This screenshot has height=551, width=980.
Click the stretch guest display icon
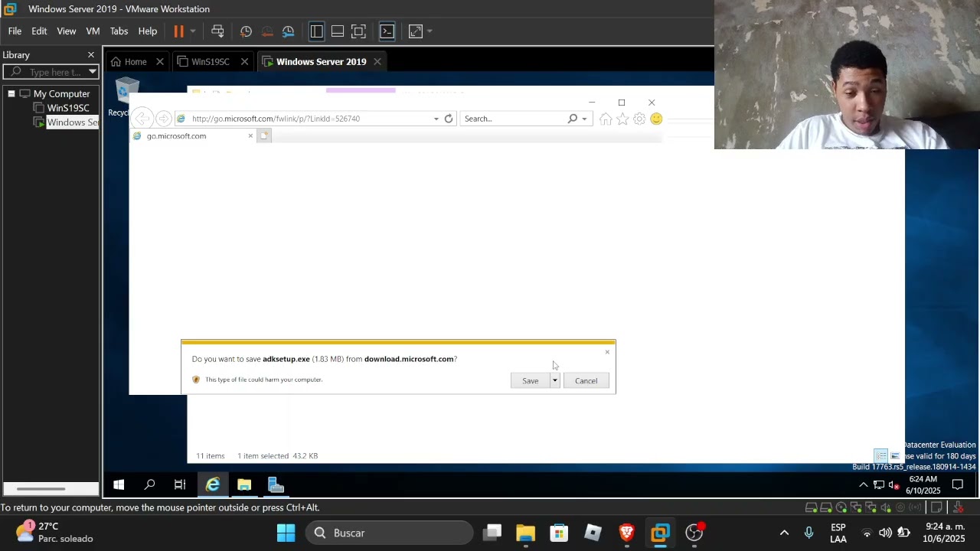(415, 31)
